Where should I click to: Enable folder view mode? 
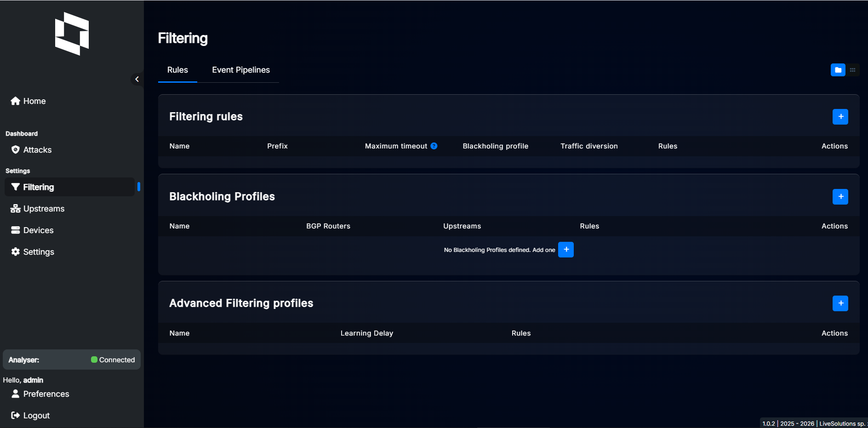pyautogui.click(x=838, y=70)
